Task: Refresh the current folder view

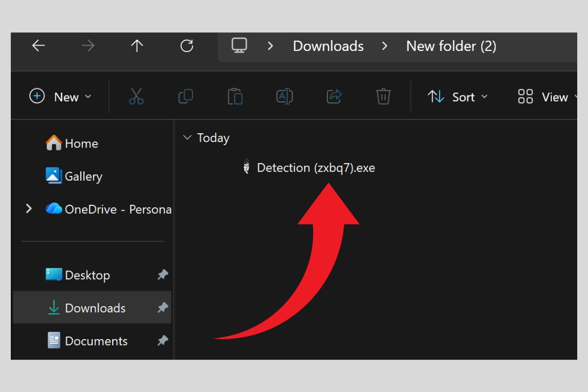Action: click(187, 46)
